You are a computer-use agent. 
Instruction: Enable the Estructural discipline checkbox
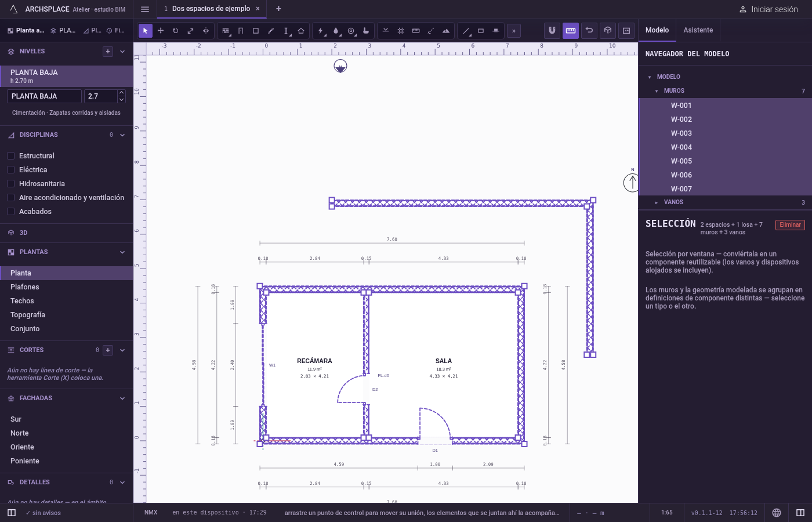coord(10,155)
